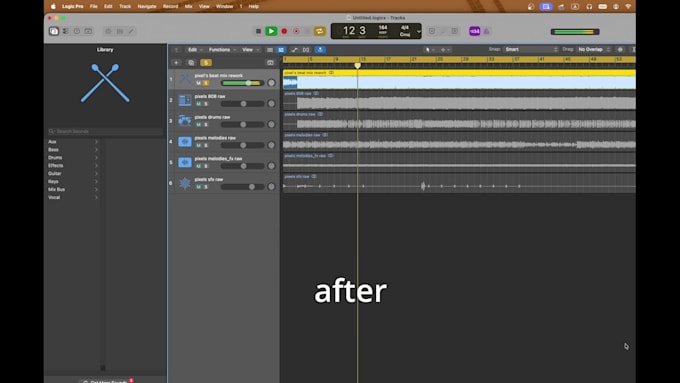The image size is (680, 383).
Task: Open the left-click pointer tool menu
Action: pyautogui.click(x=430, y=50)
